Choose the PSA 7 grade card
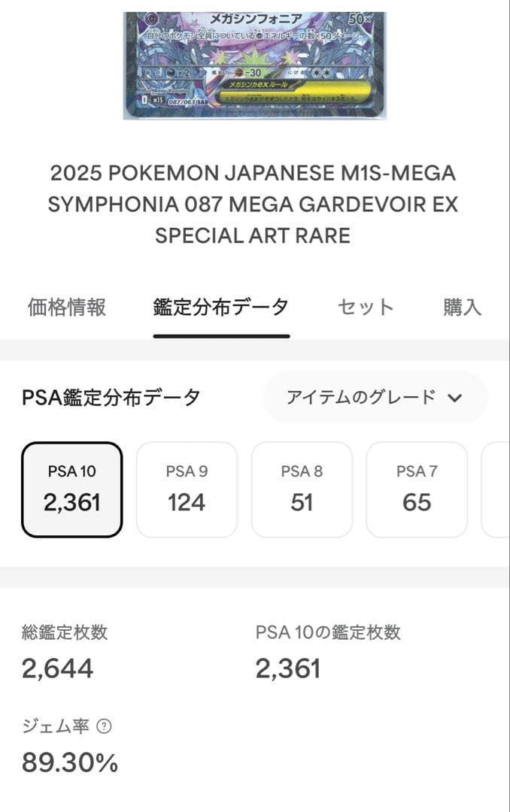Image resolution: width=510 pixels, height=812 pixels. [x=417, y=489]
